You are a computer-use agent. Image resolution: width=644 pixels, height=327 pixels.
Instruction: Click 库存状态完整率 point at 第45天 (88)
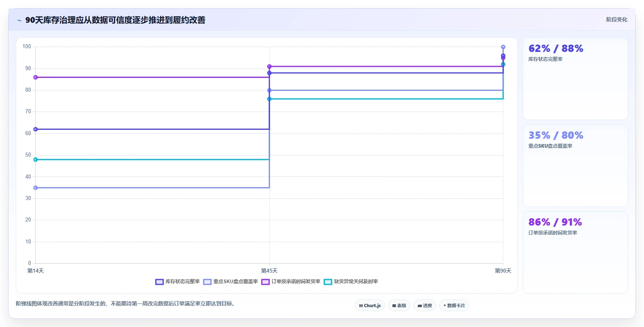269,73
